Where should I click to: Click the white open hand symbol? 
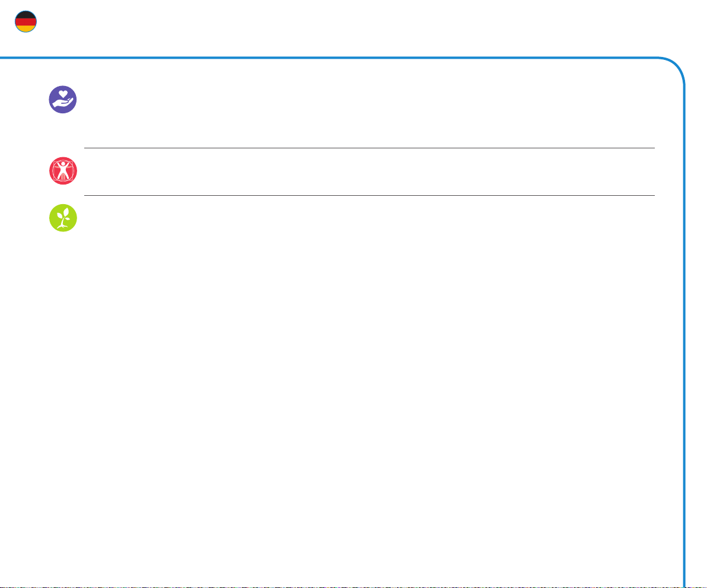pyautogui.click(x=63, y=104)
